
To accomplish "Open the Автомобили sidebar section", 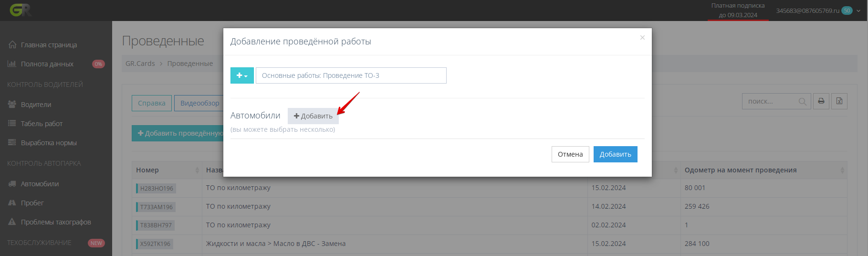I will pos(40,184).
